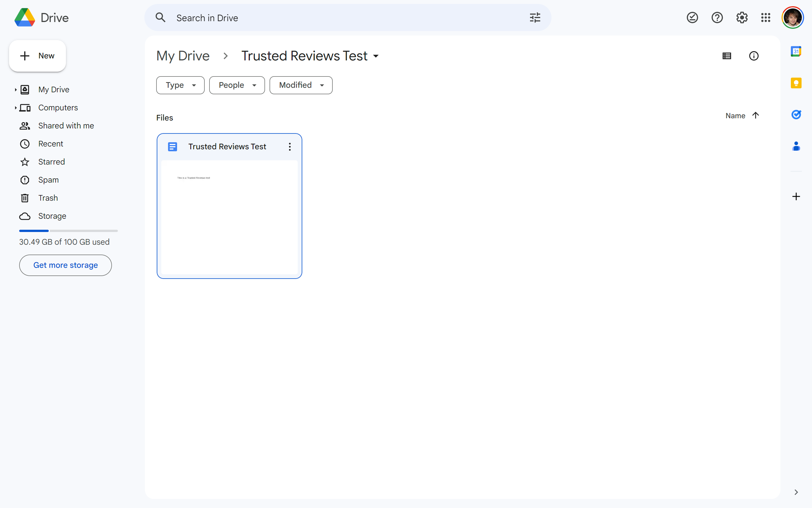
Task: Click the search magnifier icon
Action: [161, 17]
